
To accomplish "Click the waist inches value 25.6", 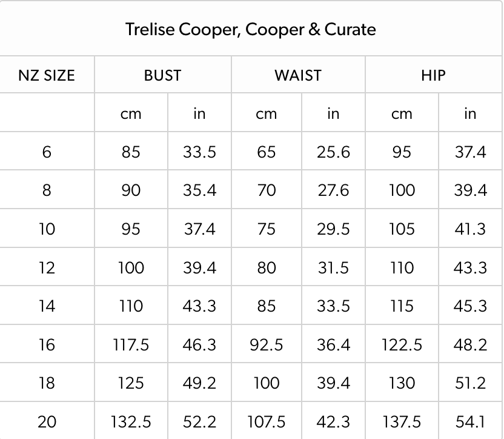I will pyautogui.click(x=333, y=152).
